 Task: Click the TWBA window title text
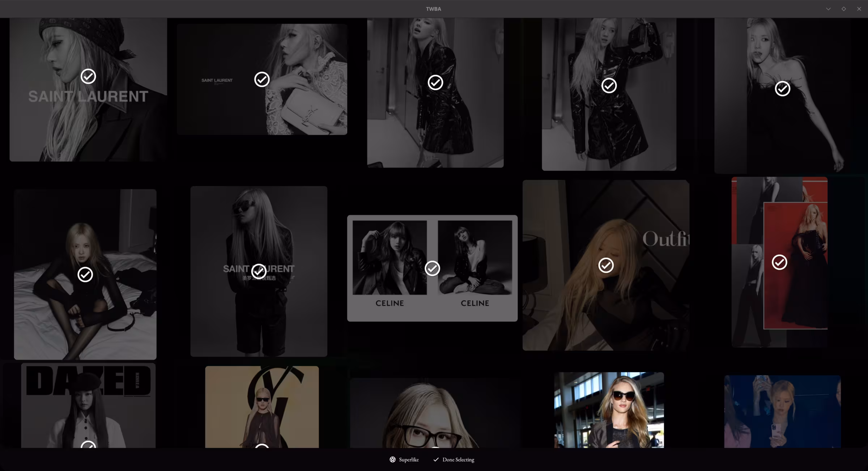433,9
